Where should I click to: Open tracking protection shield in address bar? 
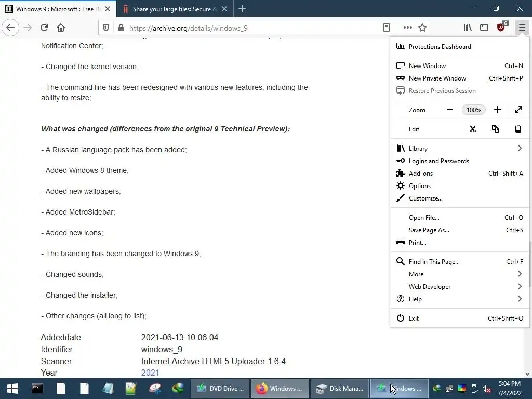click(106, 28)
